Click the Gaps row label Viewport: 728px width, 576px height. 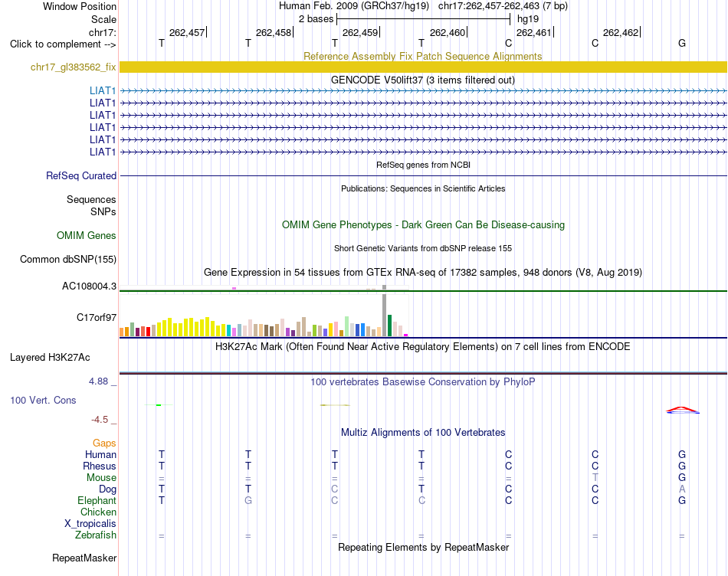coord(104,443)
